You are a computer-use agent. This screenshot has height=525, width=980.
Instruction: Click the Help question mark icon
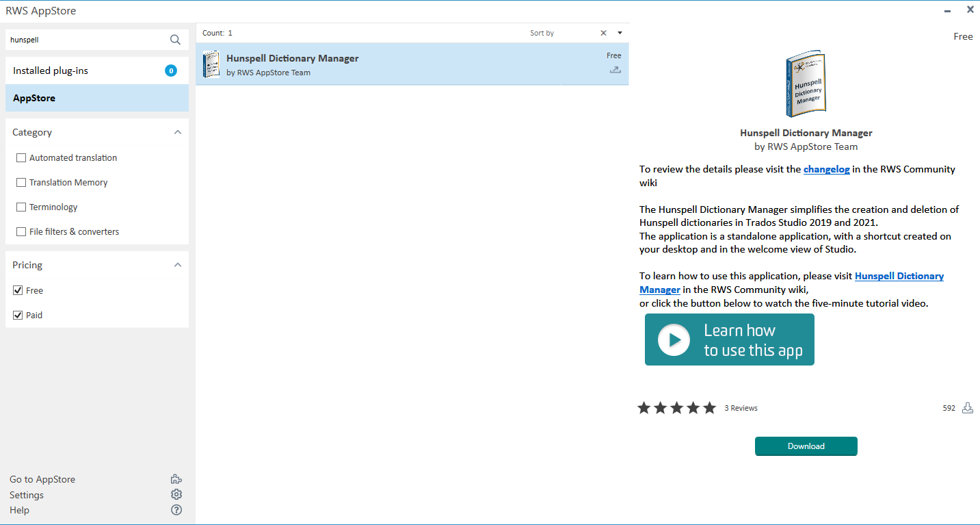click(176, 510)
